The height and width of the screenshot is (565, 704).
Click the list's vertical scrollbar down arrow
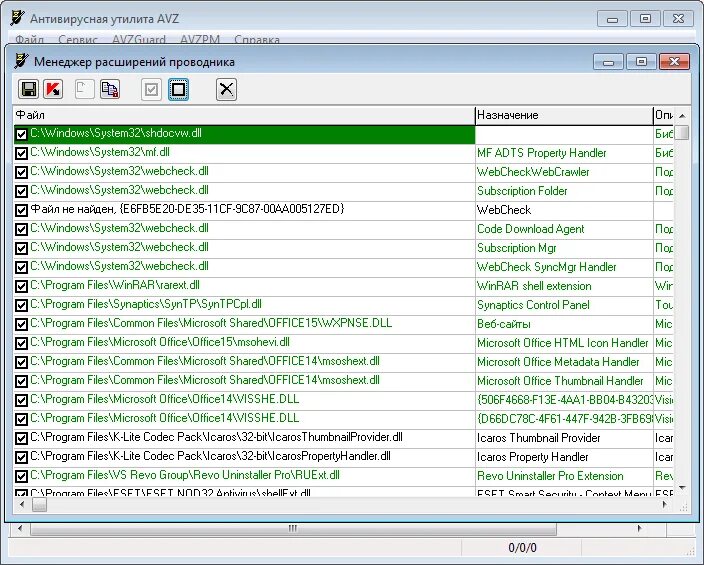[682, 488]
